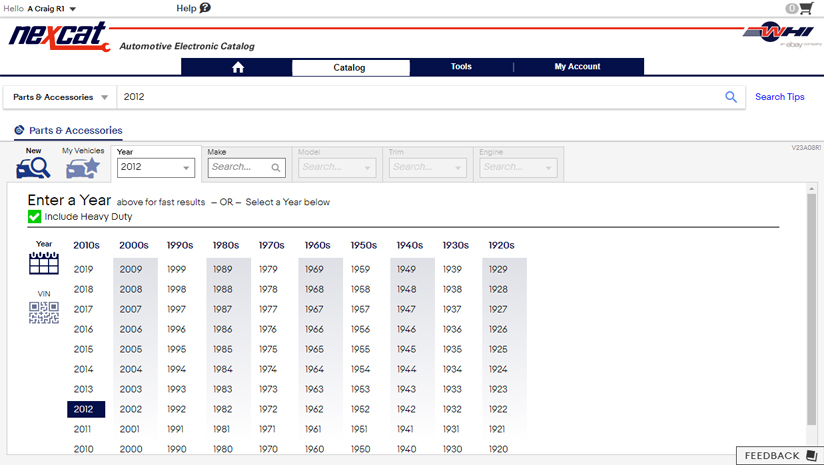Toggle Include Heavy Duty checkbox
This screenshot has width=824, height=465.
(34, 216)
